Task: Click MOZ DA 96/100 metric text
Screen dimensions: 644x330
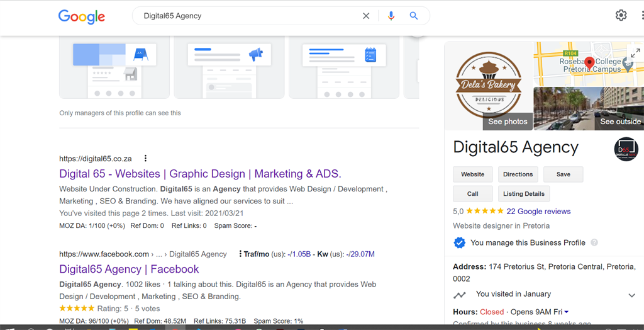Action: [94, 321]
